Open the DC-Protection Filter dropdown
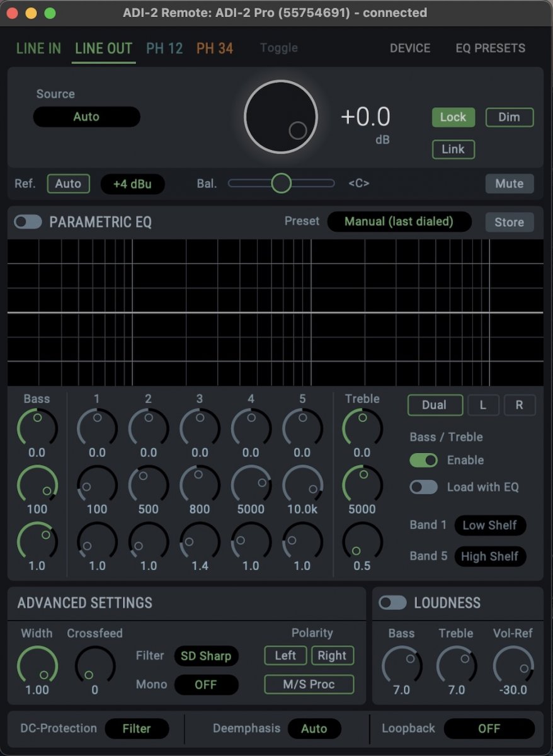 tap(137, 729)
